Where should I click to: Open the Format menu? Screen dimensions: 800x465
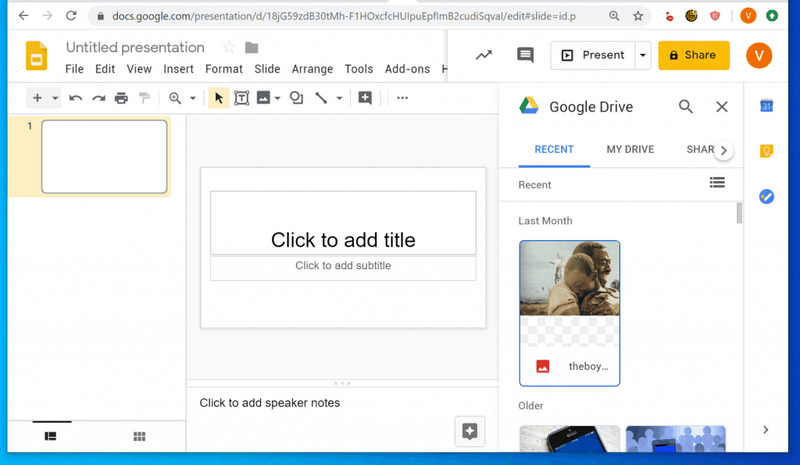point(224,69)
